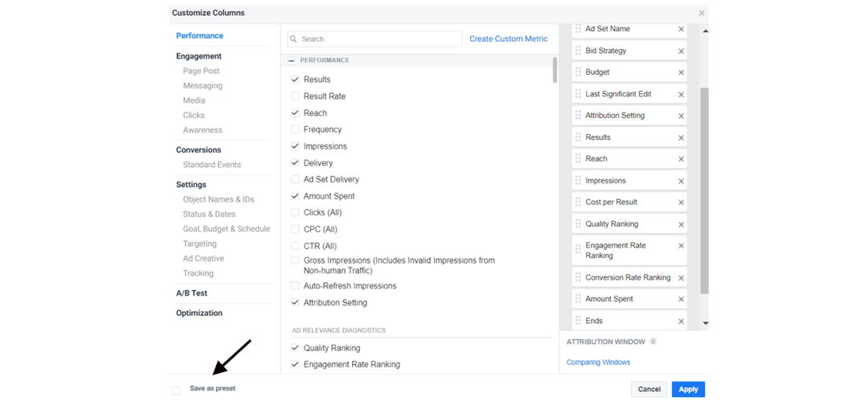Click the metrics list vertical scrollbar
This screenshot has width=868, height=401.
click(x=555, y=71)
